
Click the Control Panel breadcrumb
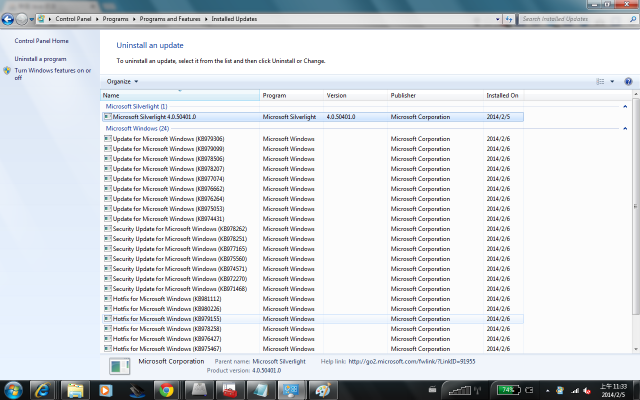73,19
